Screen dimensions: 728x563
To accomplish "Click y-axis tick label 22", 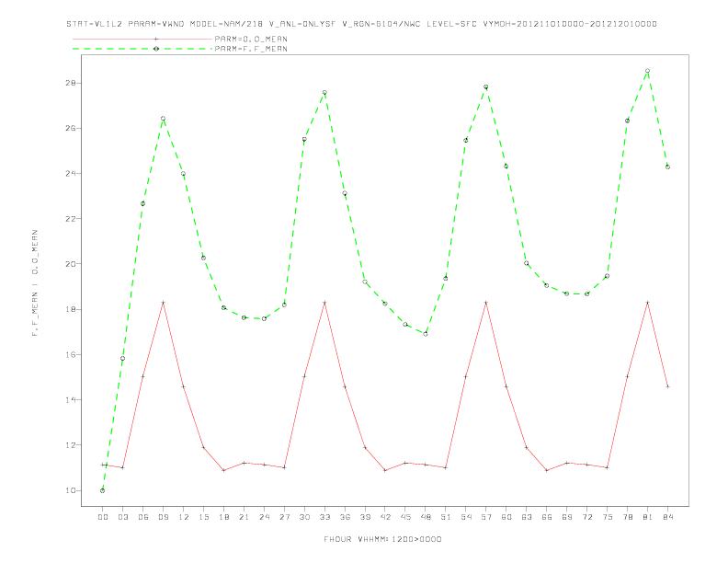I will (71, 219).
